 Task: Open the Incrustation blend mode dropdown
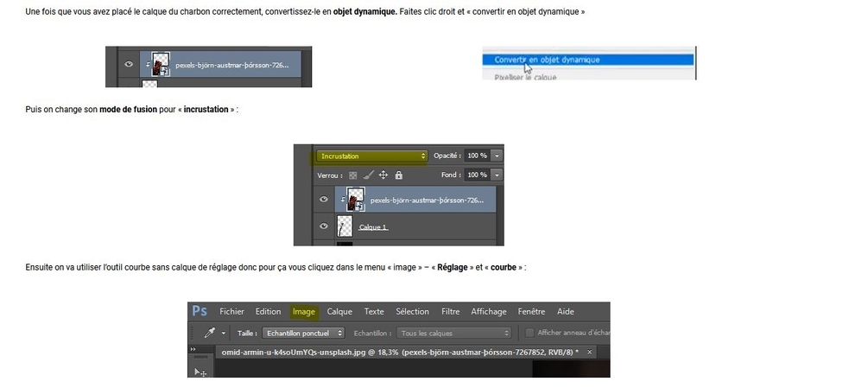[371, 156]
